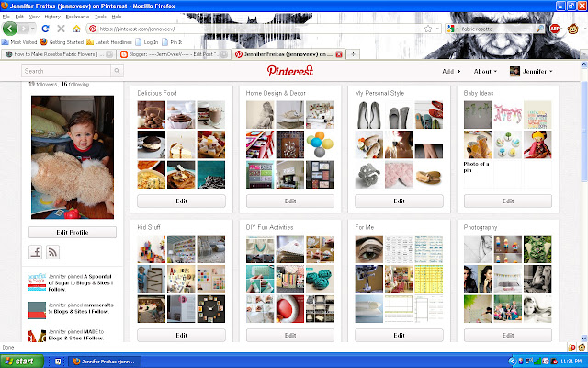Image resolution: width=588 pixels, height=368 pixels.
Task: Click the Edit Profile button
Action: pyautogui.click(x=73, y=232)
